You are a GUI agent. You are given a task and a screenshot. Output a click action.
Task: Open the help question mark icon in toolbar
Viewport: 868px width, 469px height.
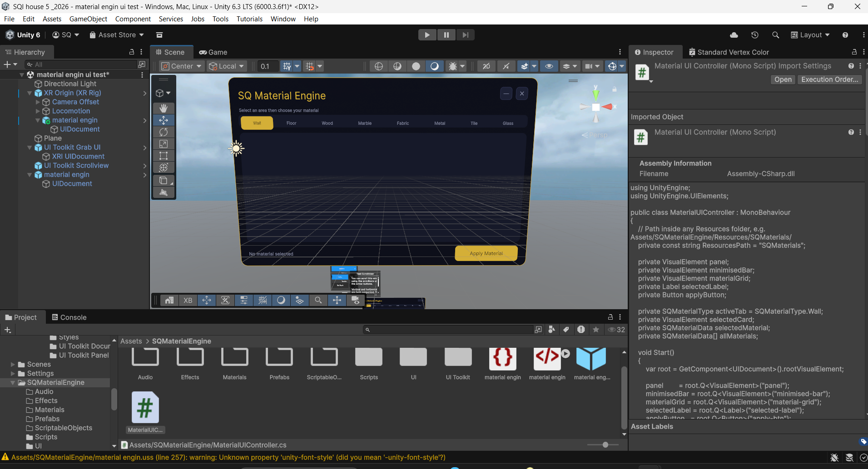(x=845, y=35)
